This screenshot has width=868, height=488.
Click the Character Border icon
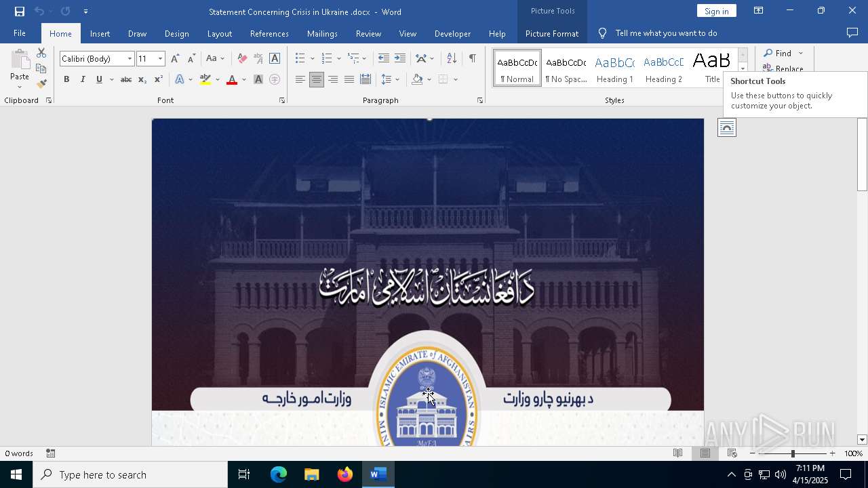point(275,59)
